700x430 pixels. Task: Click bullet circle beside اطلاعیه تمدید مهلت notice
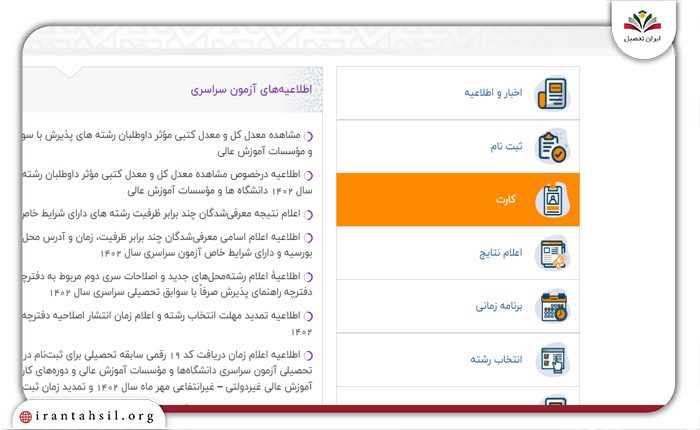(308, 317)
